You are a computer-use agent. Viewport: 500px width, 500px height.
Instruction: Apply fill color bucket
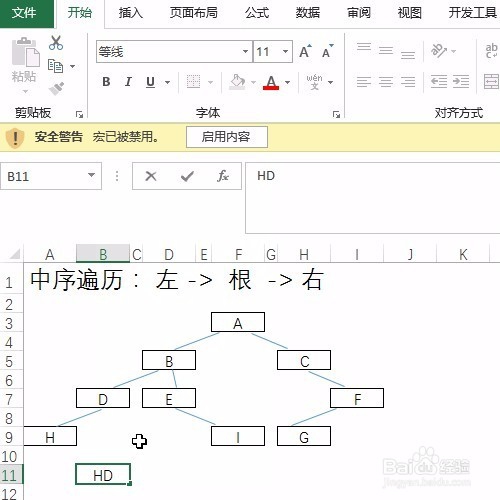[237, 82]
